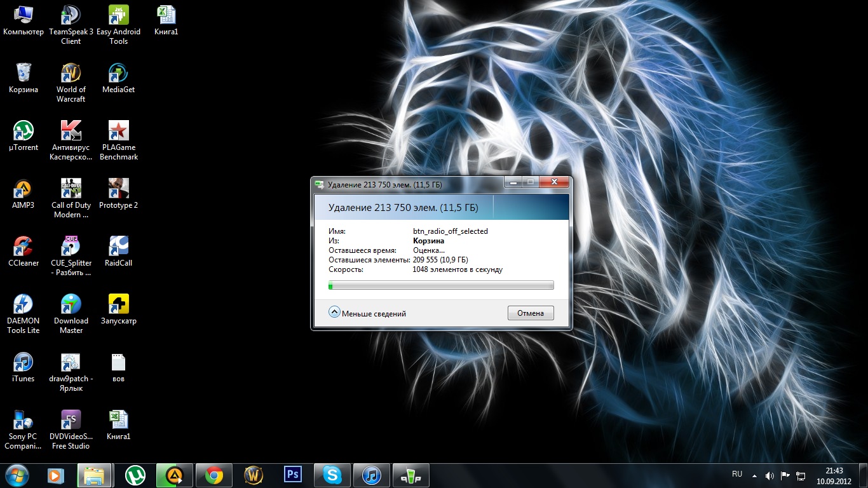The height and width of the screenshot is (488, 868).
Task: Click the deletion dialog's taskbar button
Action: (410, 475)
